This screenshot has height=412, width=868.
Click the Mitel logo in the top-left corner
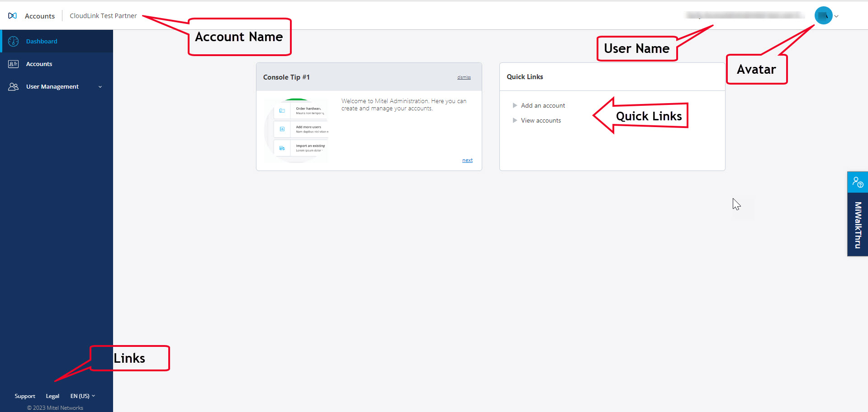(x=12, y=15)
